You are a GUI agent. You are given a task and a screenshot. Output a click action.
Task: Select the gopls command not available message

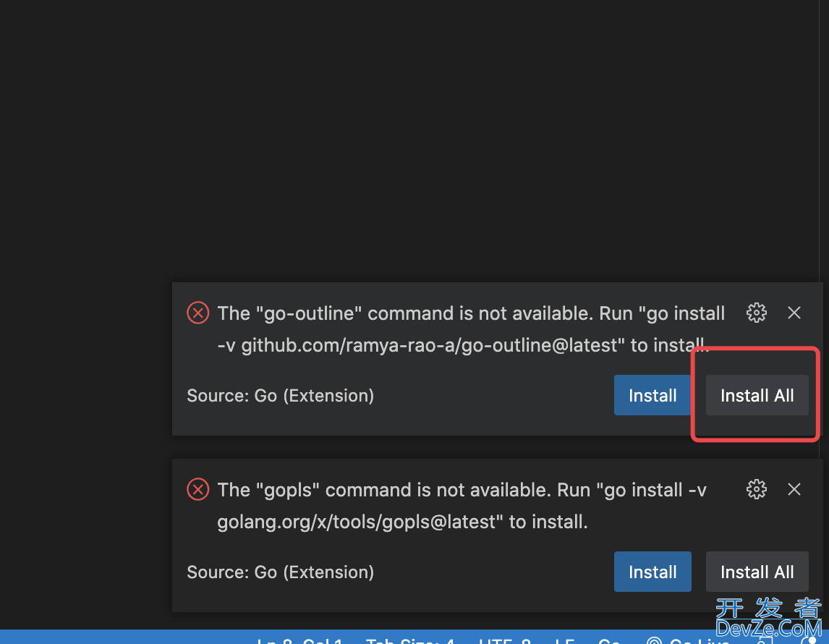[462, 506]
